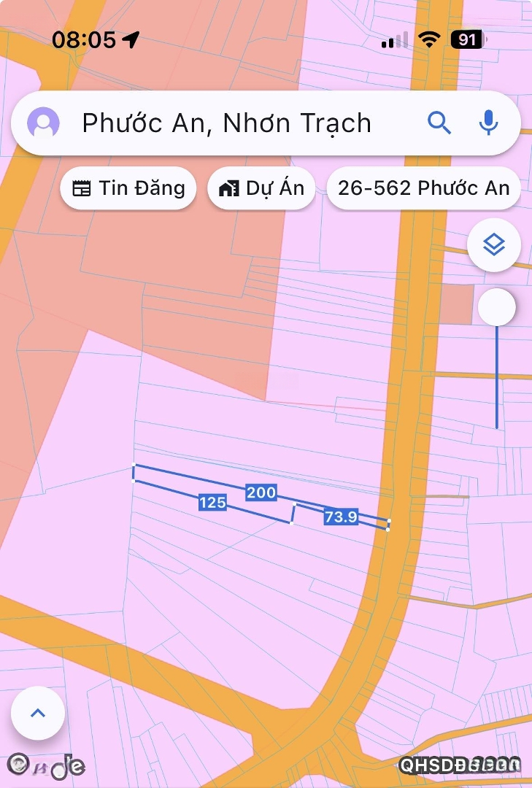The width and height of the screenshot is (532, 788).
Task: Tap the 125 measurement label
Action: pos(212,502)
